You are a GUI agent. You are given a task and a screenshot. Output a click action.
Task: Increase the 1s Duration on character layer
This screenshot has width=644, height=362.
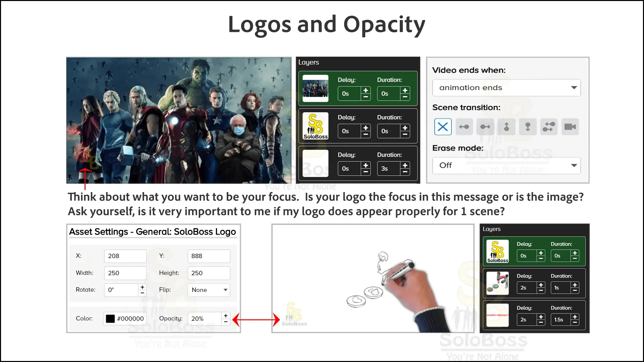[575, 285]
